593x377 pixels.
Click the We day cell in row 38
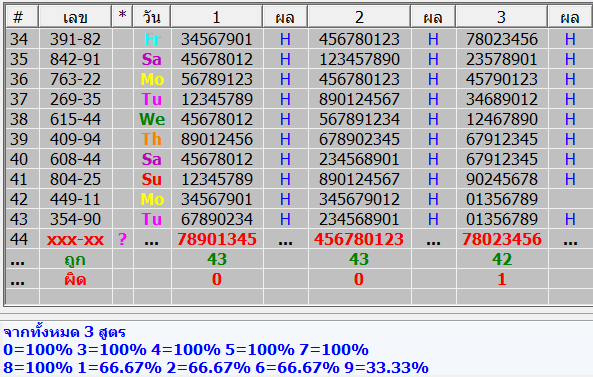point(152,119)
